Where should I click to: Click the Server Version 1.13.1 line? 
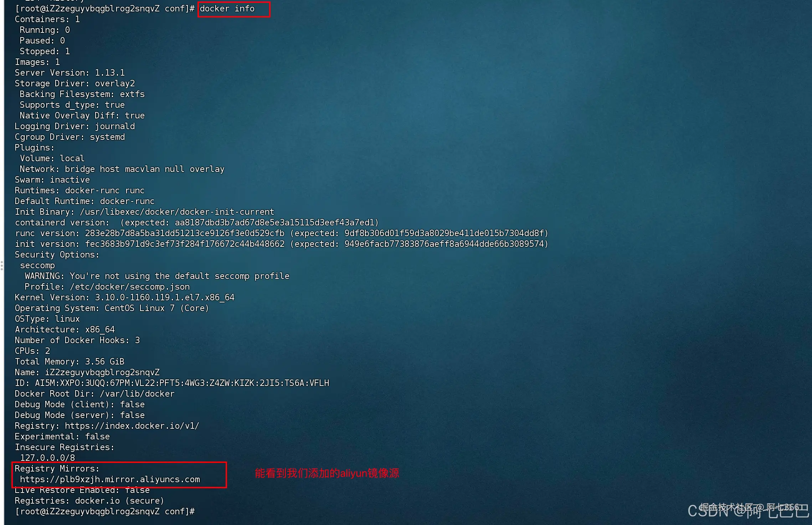70,73
